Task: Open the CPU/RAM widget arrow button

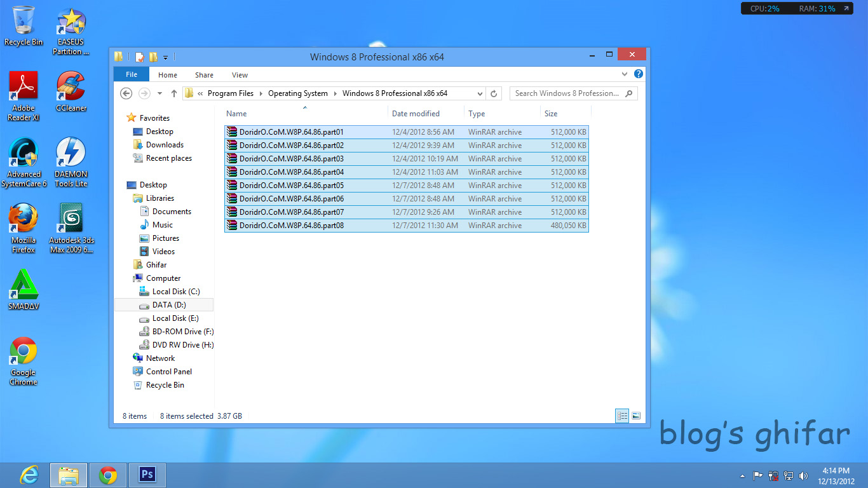Action: [846, 9]
